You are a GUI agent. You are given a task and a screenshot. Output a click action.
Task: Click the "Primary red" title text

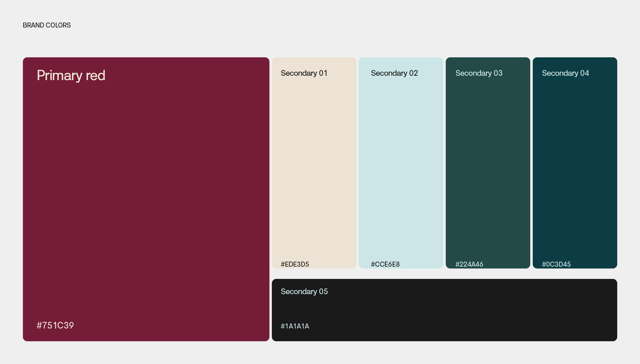(71, 76)
